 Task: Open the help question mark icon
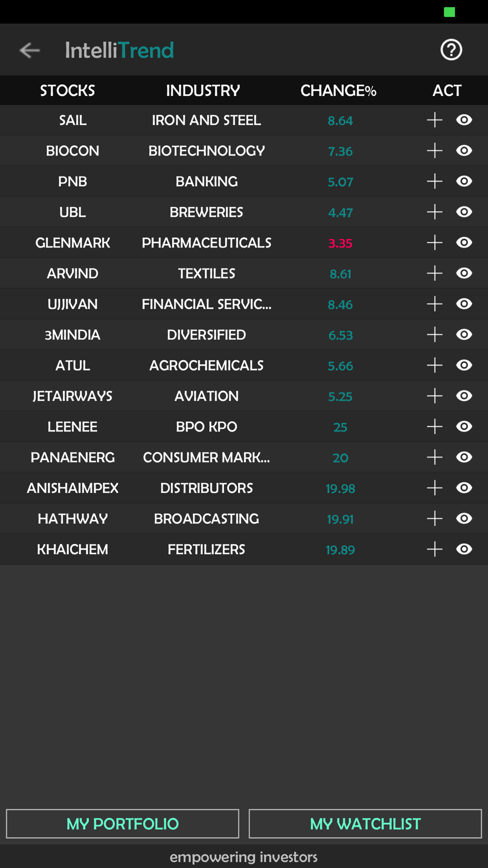coord(451,50)
